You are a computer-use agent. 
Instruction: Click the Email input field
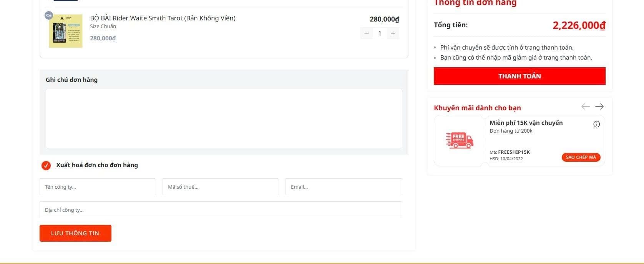coord(344,187)
